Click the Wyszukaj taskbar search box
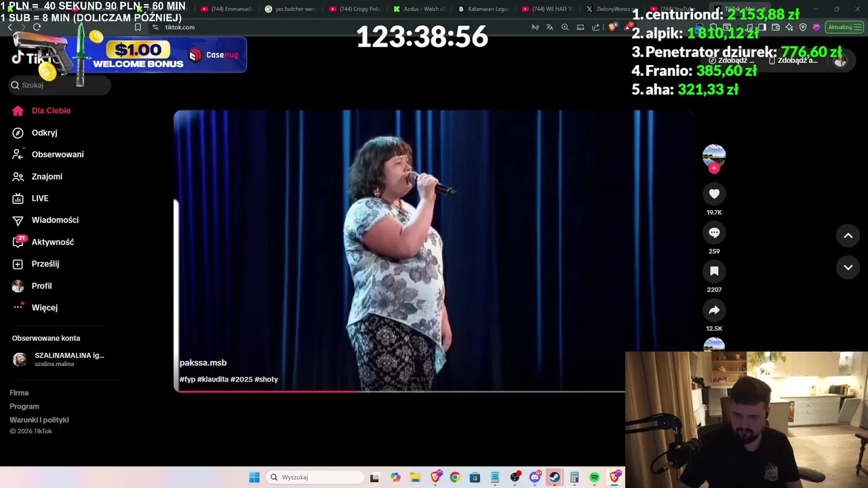The image size is (868, 488). click(x=314, y=477)
